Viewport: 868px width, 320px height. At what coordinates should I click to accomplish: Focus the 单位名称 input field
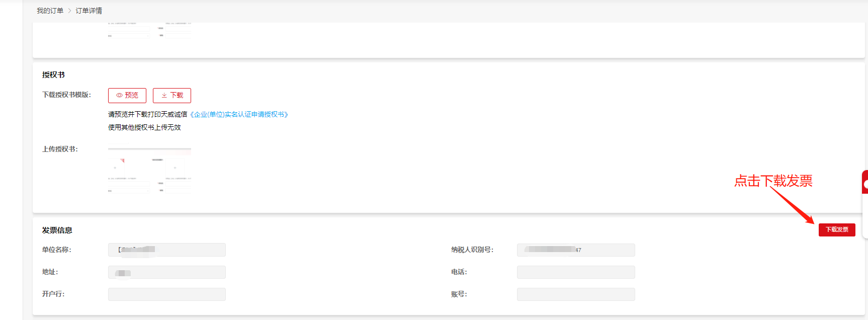(166, 250)
